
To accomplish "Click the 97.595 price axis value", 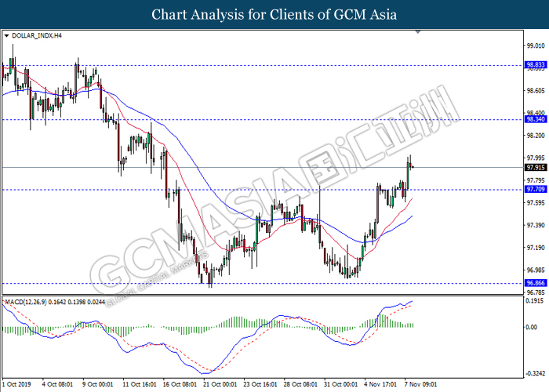I will pyautogui.click(x=536, y=202).
